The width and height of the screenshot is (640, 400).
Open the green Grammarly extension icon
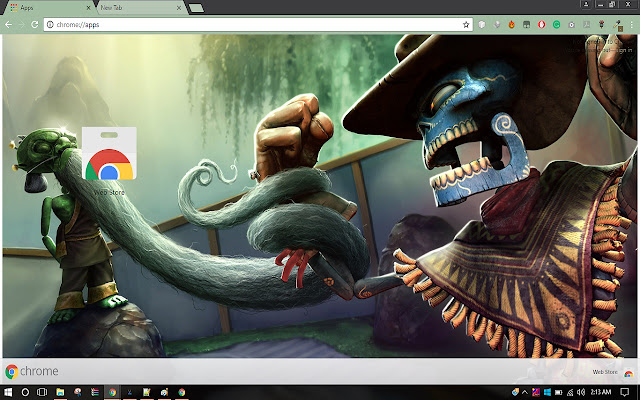[556, 24]
